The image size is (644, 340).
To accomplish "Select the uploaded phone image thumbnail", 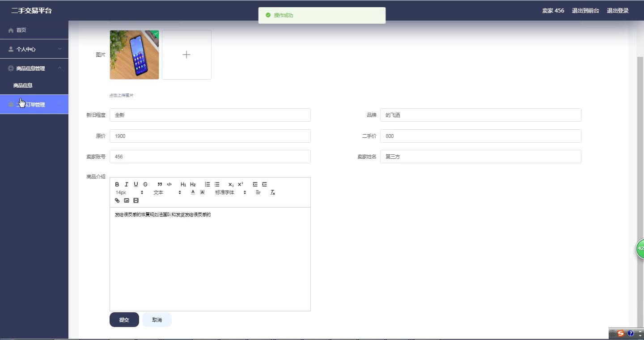I will 134,55.
